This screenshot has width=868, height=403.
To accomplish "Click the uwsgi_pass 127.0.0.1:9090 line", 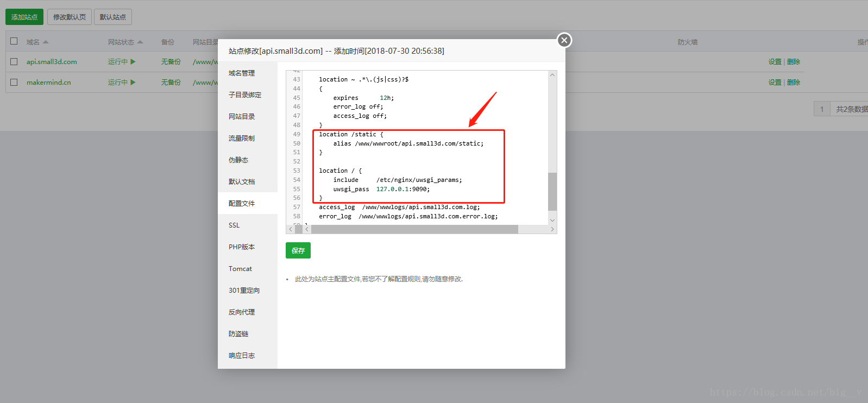I will [381, 189].
